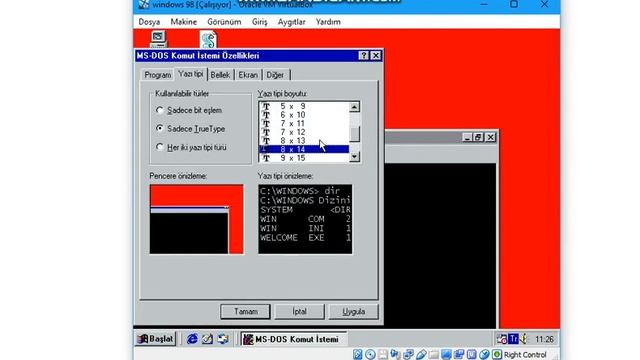The height and width of the screenshot is (360, 640).
Task: Open the Giriş menu
Action: [x=260, y=22]
